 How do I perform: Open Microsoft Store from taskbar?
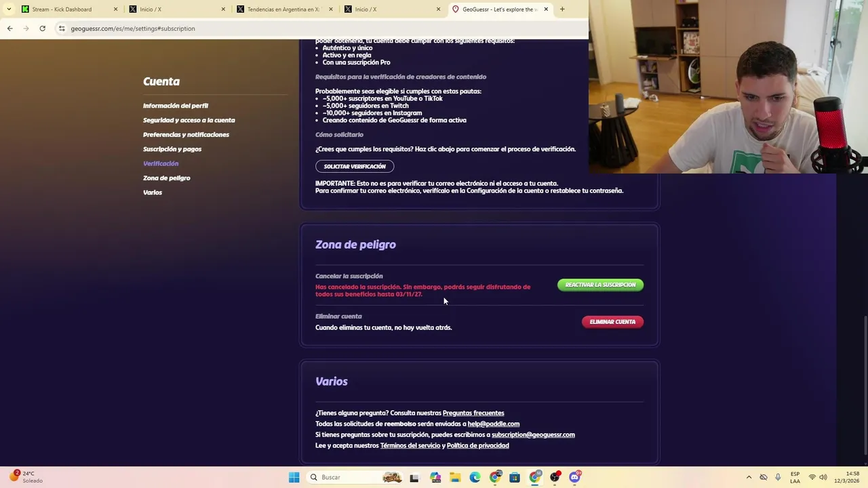515,477
